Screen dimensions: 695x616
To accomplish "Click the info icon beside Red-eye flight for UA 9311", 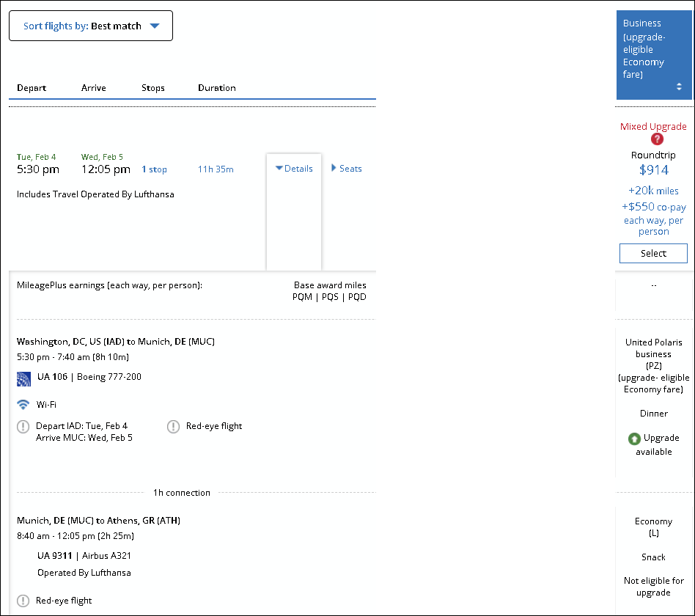I will click(23, 601).
